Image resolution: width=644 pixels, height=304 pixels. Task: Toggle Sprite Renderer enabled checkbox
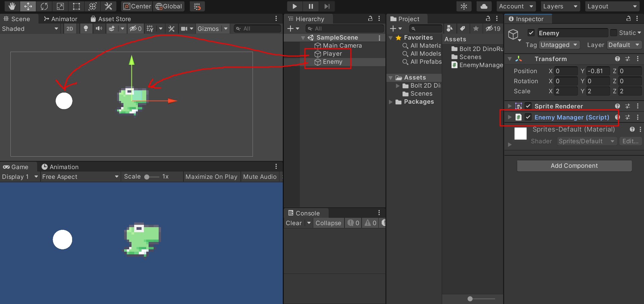coord(528,106)
